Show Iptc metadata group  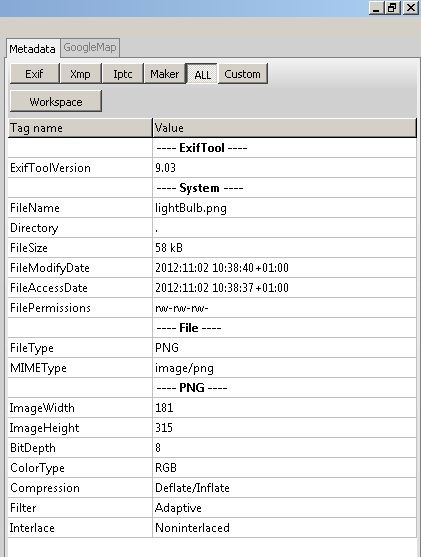coord(123,74)
